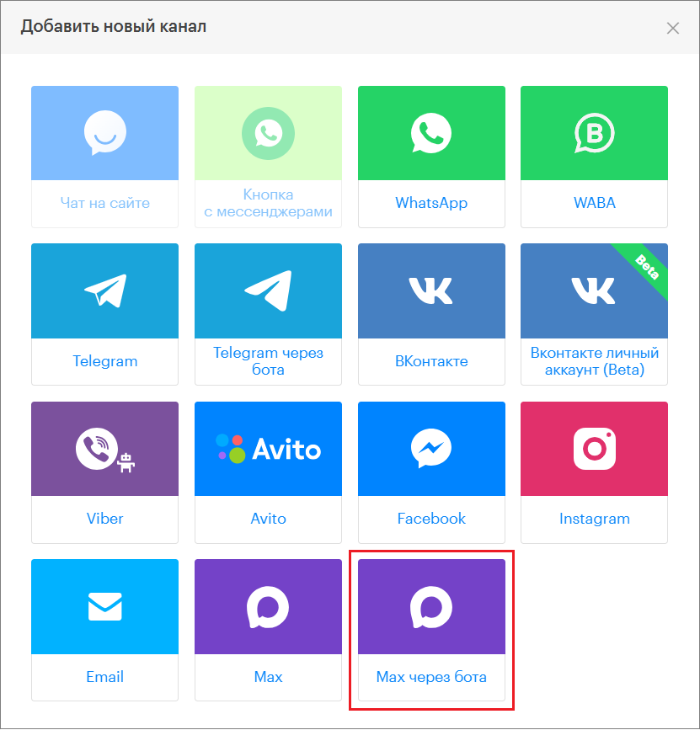Click the WhatsApp phone bubble icon
The image size is (700, 730).
(x=431, y=132)
